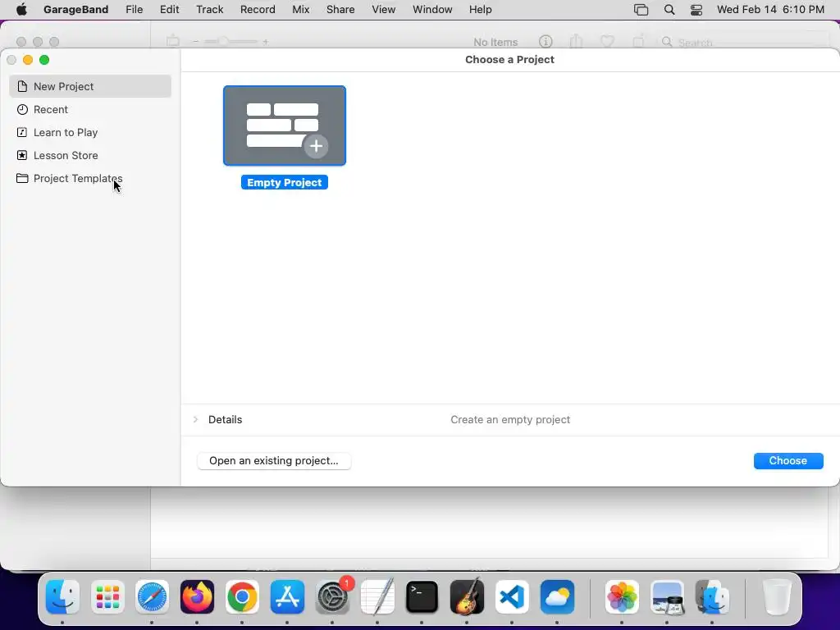Viewport: 840px width, 630px height.
Task: Open the Track menu
Action: tap(209, 10)
